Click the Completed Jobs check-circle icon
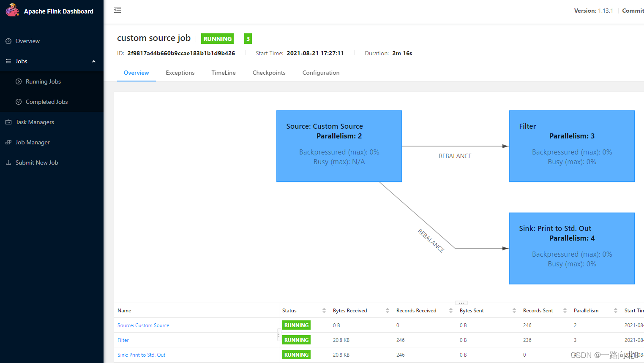 pos(19,102)
